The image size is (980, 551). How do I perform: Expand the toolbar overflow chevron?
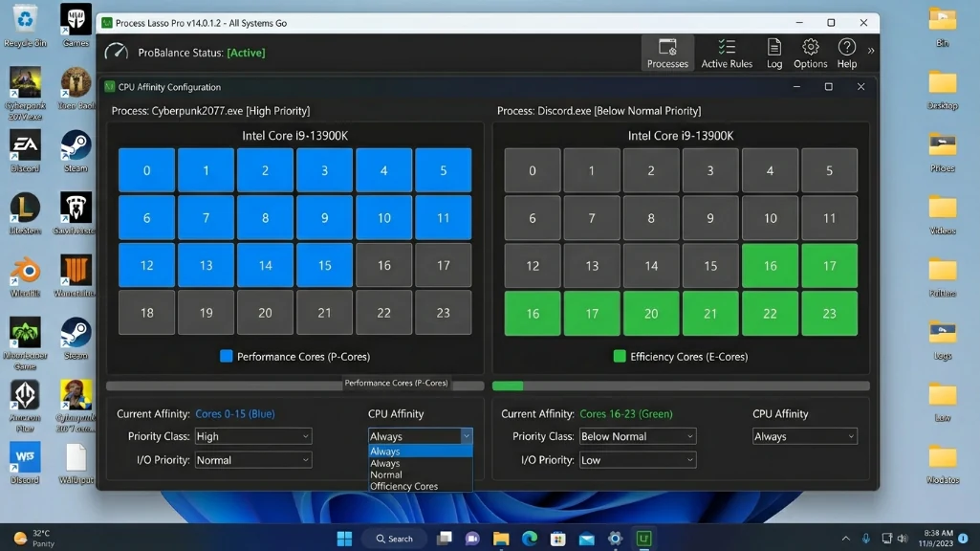click(871, 51)
